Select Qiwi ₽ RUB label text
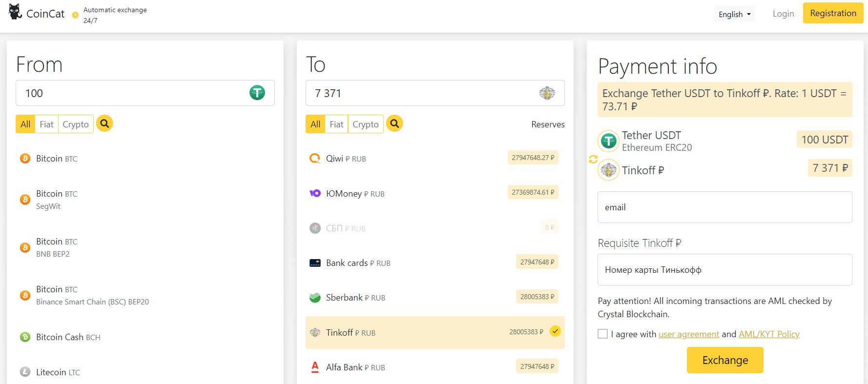 point(346,159)
